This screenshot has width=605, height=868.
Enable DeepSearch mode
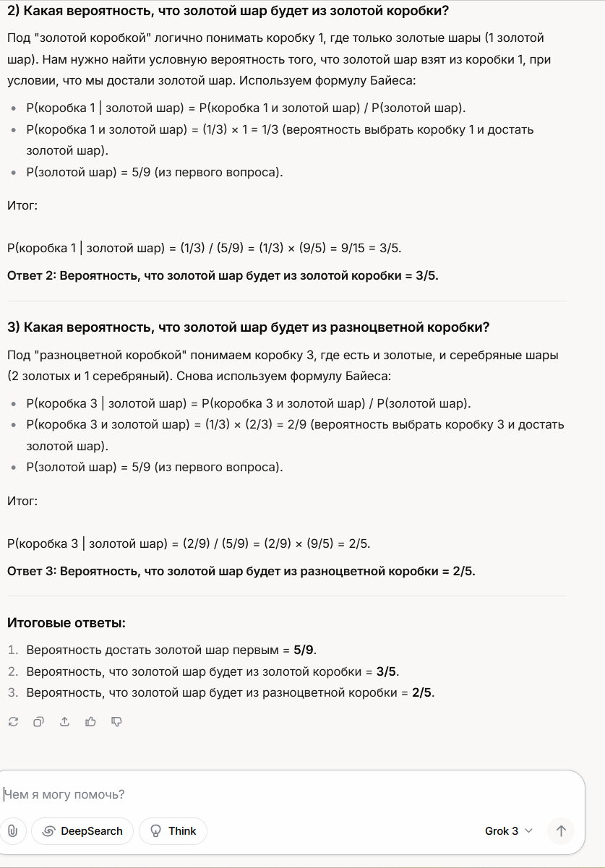82,831
